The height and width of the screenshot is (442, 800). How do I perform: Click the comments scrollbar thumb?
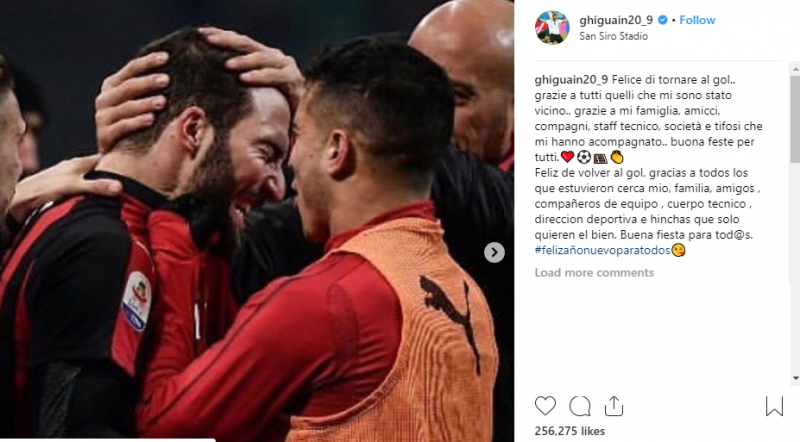click(795, 120)
